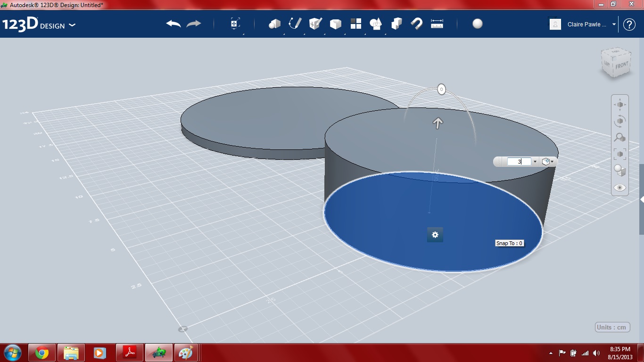This screenshot has width=644, height=362.
Task: Open the extrude operation type dropdown
Action: [547, 162]
